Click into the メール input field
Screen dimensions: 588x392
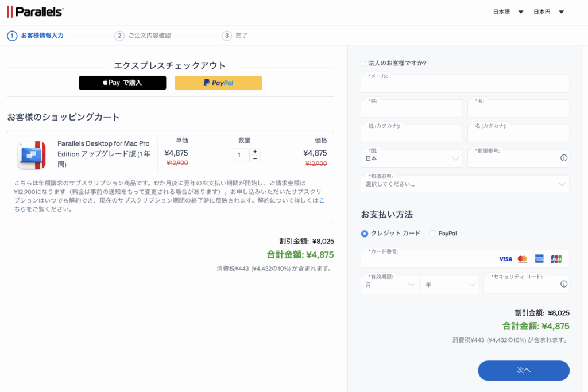coord(465,84)
